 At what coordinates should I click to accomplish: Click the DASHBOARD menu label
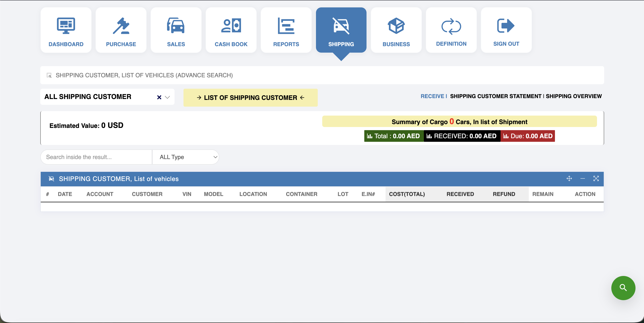pyautogui.click(x=66, y=44)
